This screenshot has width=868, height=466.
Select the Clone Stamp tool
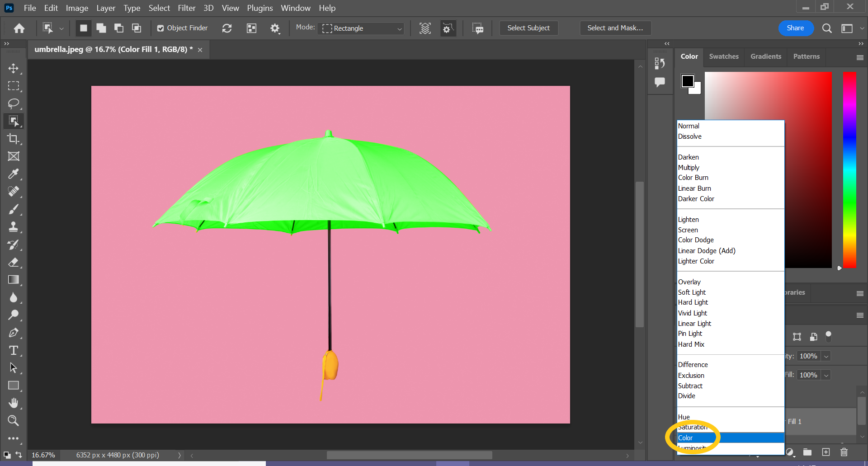coord(14,227)
